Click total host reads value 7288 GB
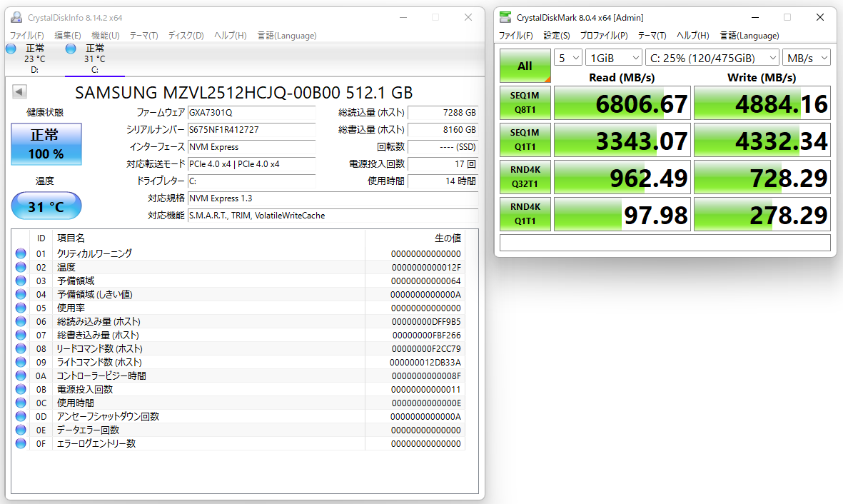 [443, 112]
